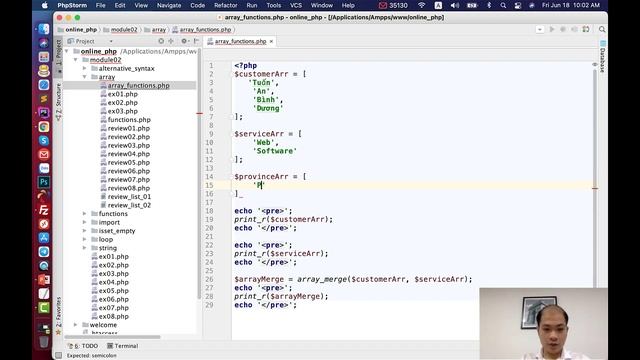
Task: Open the Database tool window on right edge
Action: click(602, 57)
